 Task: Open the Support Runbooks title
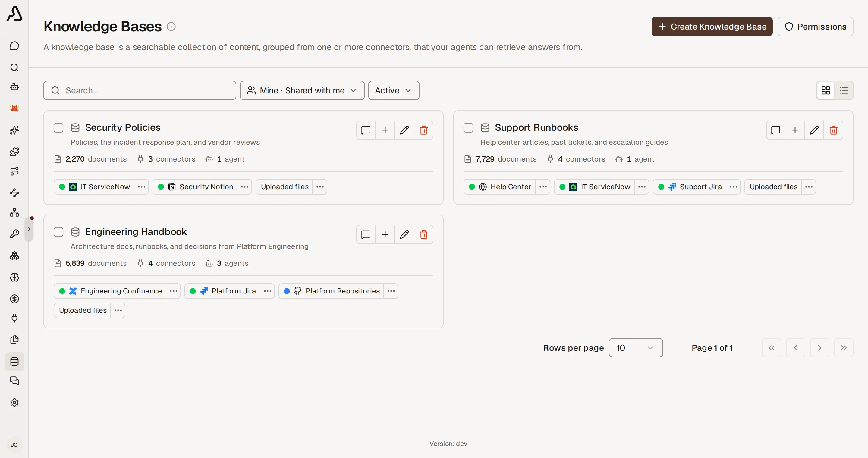tap(536, 128)
